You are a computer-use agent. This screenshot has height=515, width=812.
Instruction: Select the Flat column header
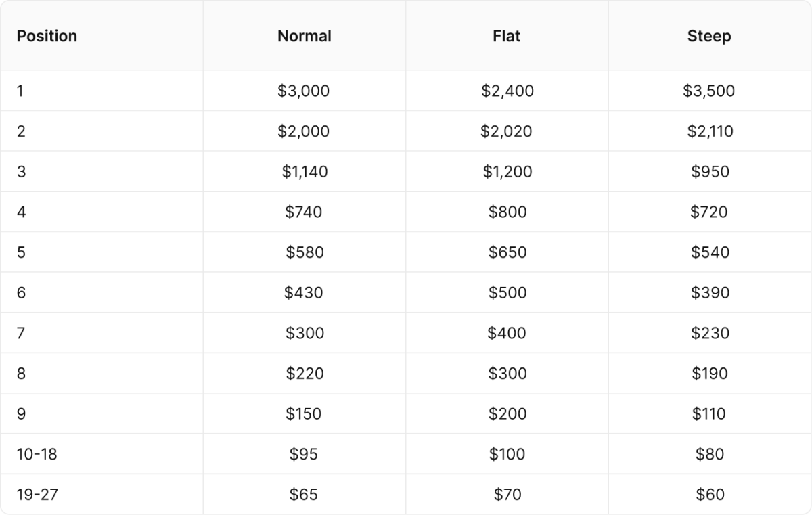pyautogui.click(x=507, y=36)
